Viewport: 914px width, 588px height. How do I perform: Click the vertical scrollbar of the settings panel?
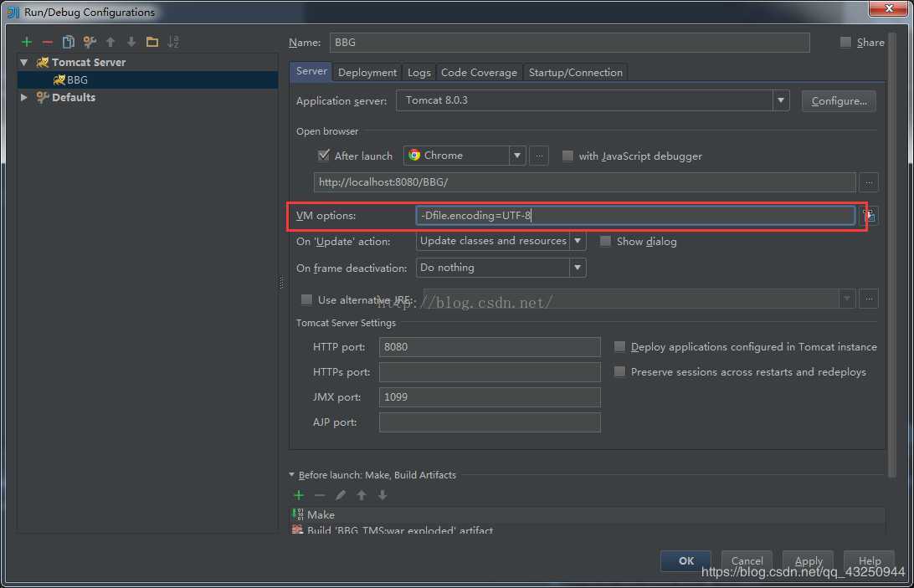pyautogui.click(x=892, y=255)
